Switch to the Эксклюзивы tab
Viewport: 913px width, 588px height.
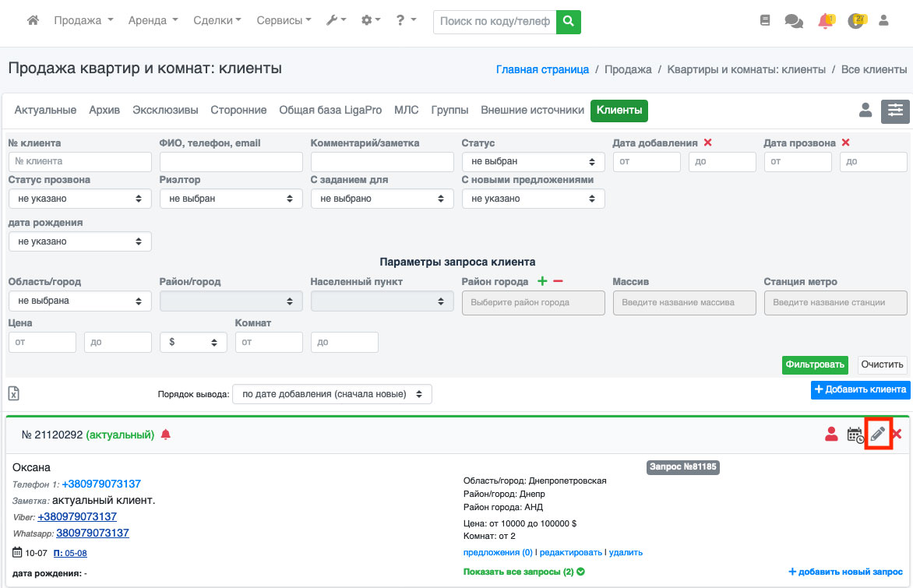pos(165,111)
